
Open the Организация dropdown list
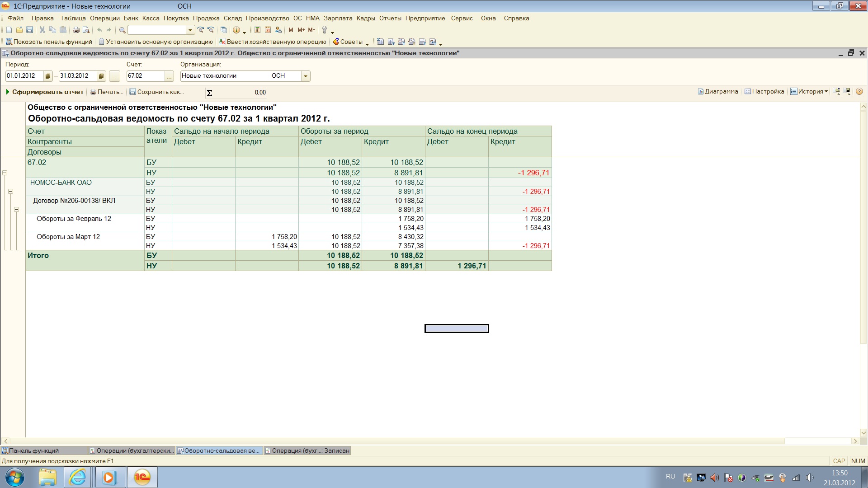[x=306, y=76]
